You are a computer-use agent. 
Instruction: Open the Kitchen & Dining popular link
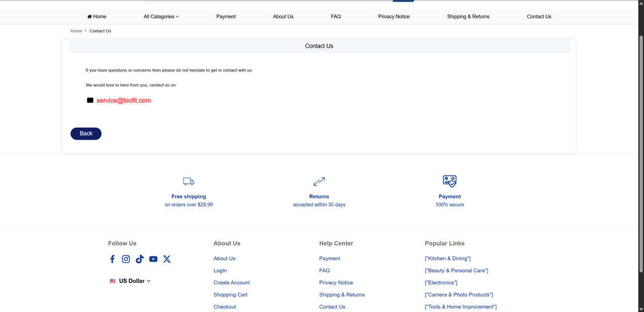coord(448,259)
